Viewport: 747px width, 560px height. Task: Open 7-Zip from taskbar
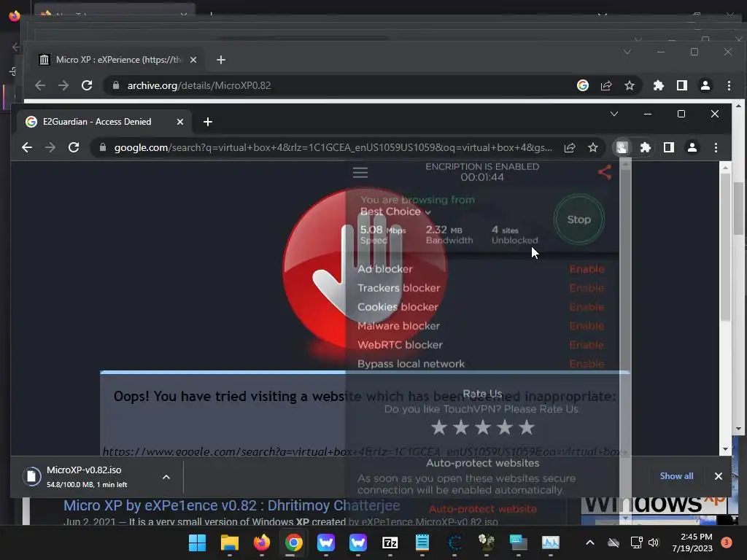pyautogui.click(x=390, y=542)
